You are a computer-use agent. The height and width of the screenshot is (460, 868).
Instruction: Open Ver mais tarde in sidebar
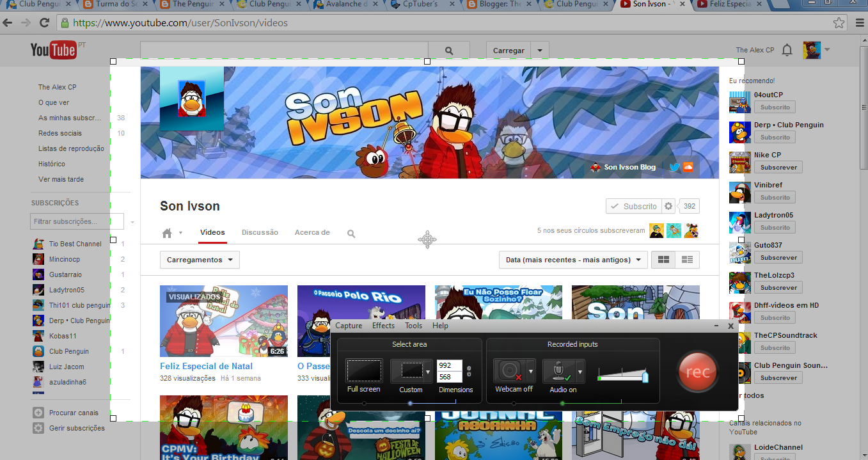coord(61,179)
